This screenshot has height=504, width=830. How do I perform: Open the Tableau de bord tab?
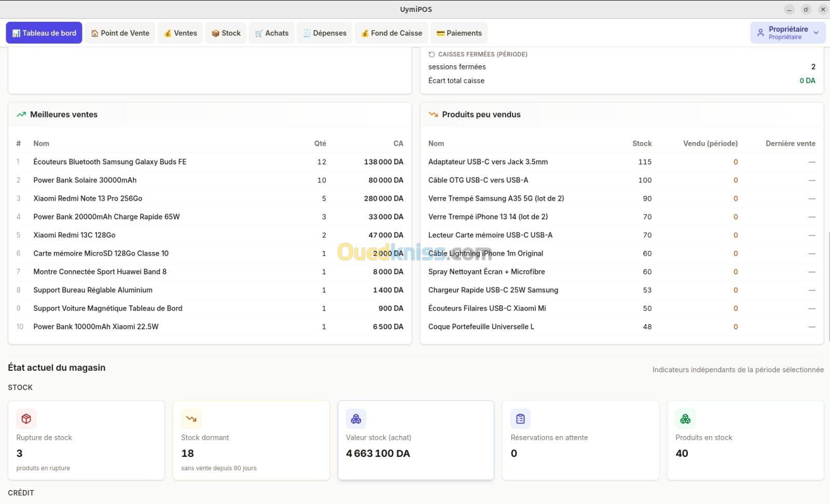click(x=44, y=33)
